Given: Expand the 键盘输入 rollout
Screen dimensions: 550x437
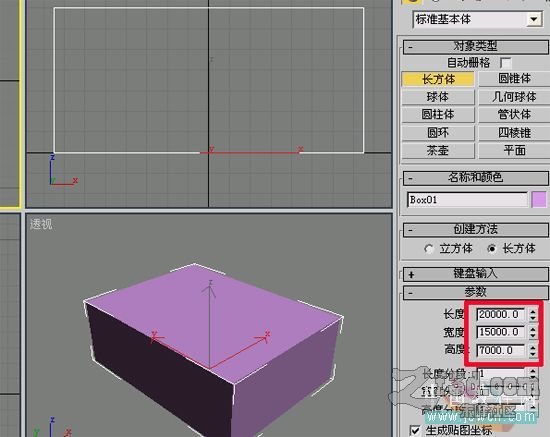Looking at the screenshot, I should (476, 274).
